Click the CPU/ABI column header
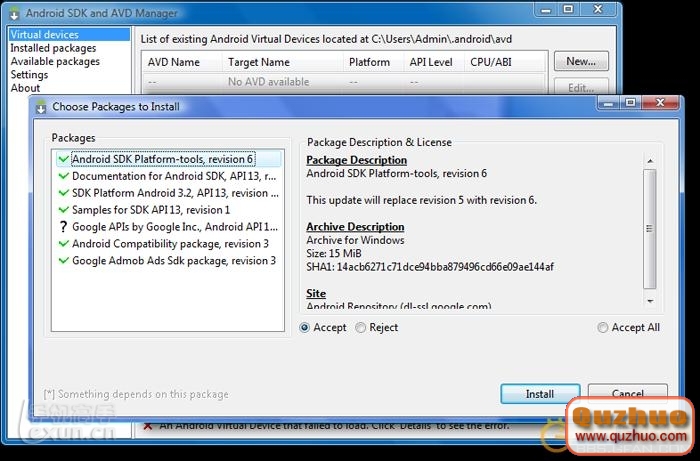The width and height of the screenshot is (700, 461). pos(505,62)
